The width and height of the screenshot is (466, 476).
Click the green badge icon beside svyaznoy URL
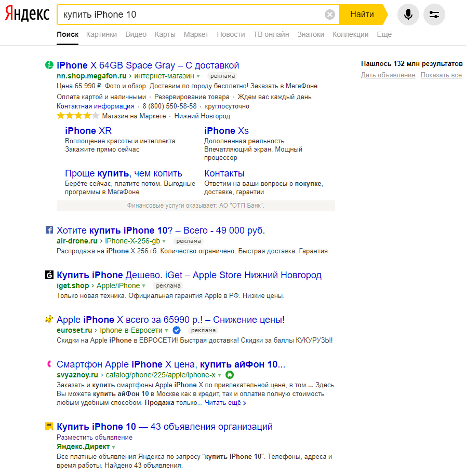tap(230, 375)
